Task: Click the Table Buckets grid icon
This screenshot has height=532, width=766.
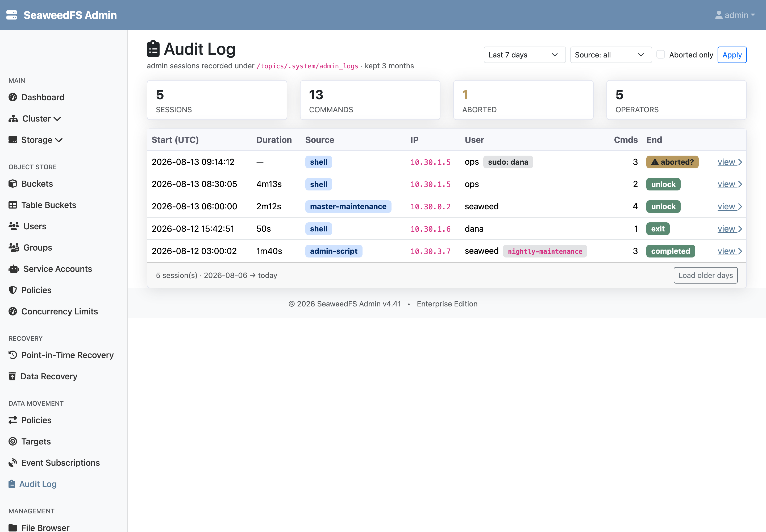Action: click(13, 205)
